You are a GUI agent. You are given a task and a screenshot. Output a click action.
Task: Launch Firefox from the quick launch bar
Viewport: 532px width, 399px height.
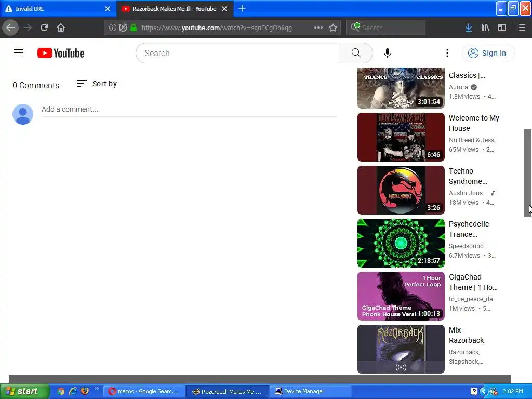(85, 391)
